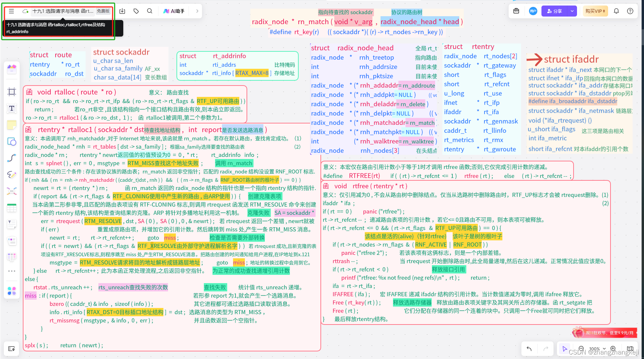The height and width of the screenshot is (359, 644).
Task: Open the minimap icon
Action: click(x=630, y=349)
